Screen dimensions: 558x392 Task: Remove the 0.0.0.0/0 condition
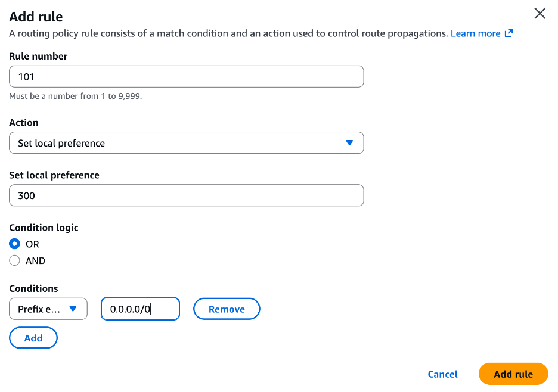227,309
